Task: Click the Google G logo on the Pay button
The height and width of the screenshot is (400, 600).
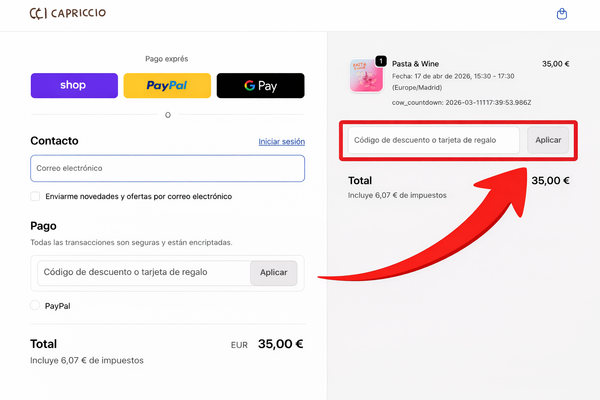Action: tap(249, 85)
